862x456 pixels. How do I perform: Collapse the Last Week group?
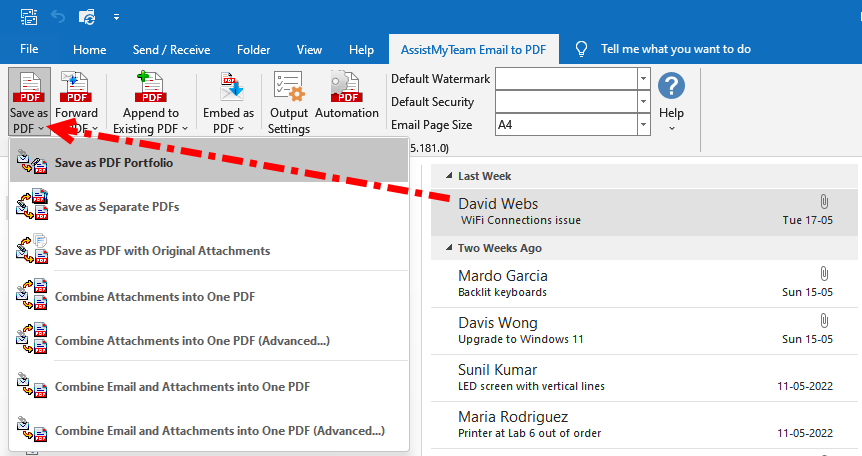[x=449, y=176]
